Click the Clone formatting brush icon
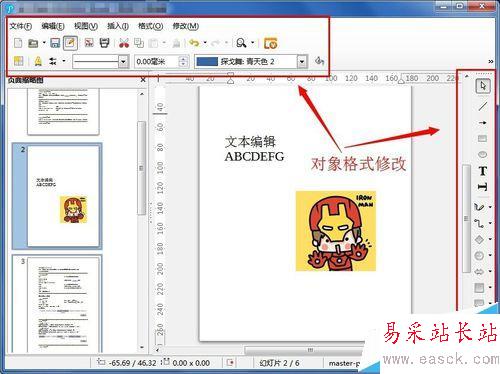The height and width of the screenshot is (374, 500). tap(176, 43)
